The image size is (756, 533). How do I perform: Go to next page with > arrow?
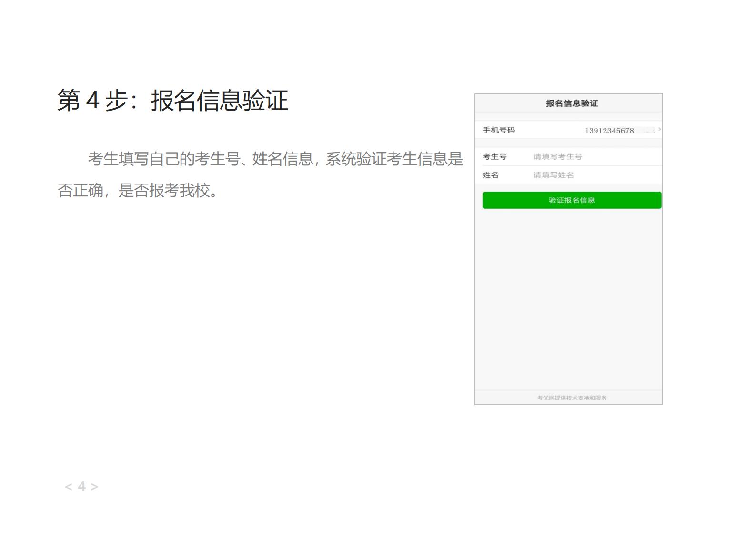click(x=94, y=487)
